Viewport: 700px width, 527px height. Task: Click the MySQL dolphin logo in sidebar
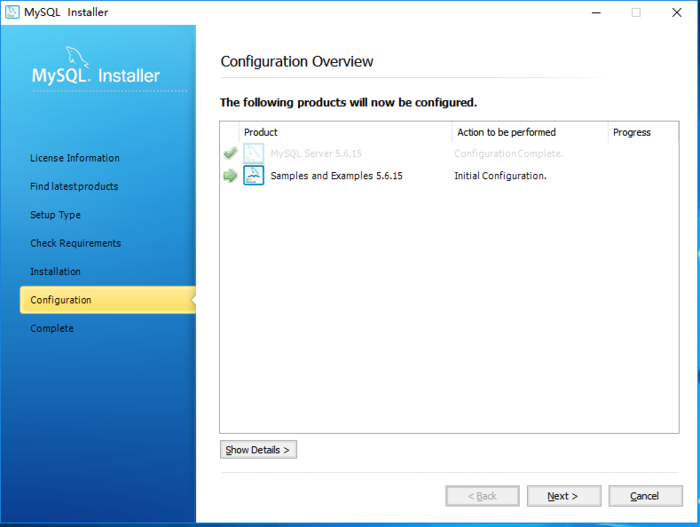[77, 56]
